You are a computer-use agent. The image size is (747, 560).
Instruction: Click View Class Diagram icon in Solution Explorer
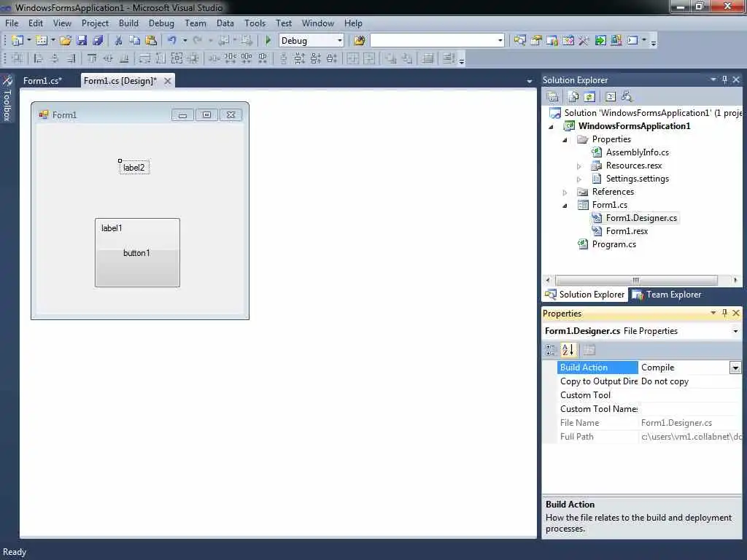click(627, 97)
